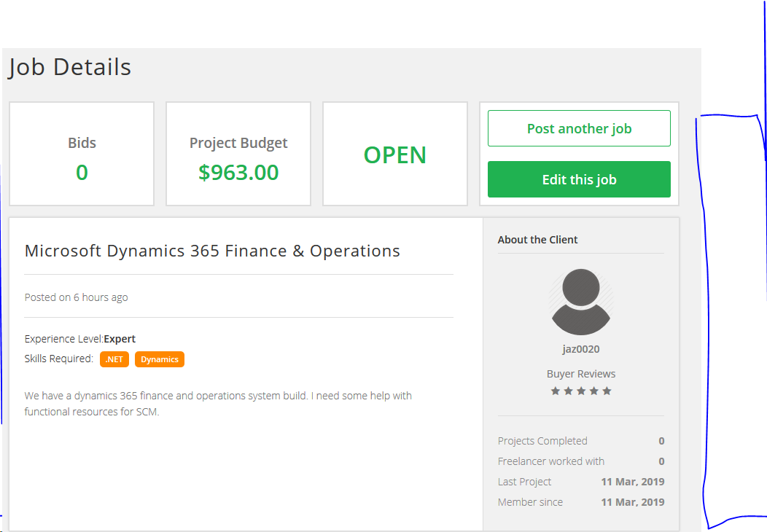Click the Bids count value
The image size is (767, 532).
click(82, 172)
